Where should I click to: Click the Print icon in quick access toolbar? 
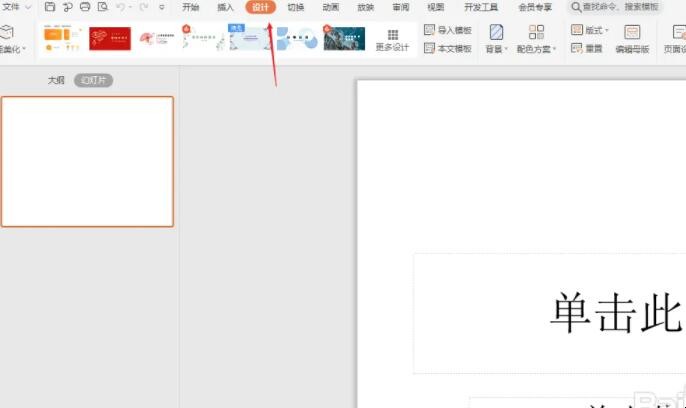pyautogui.click(x=85, y=7)
